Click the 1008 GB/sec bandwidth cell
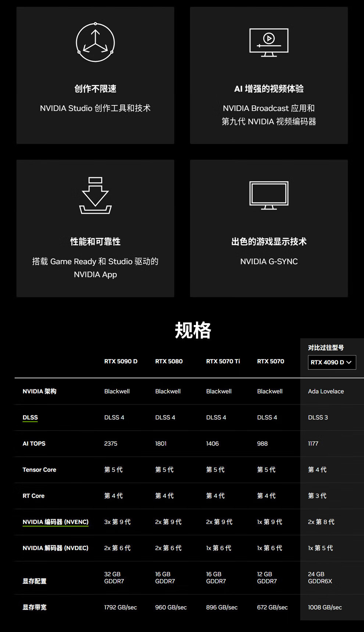364x632 pixels. [325, 607]
